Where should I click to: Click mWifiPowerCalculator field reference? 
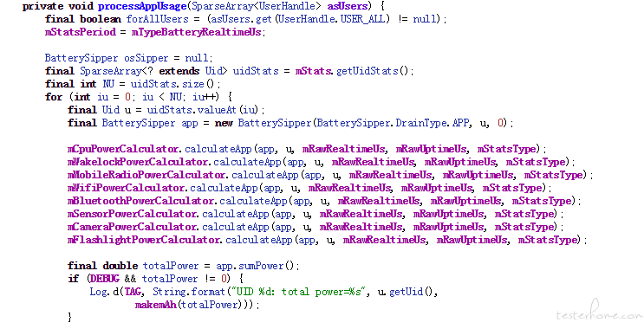pos(126,188)
